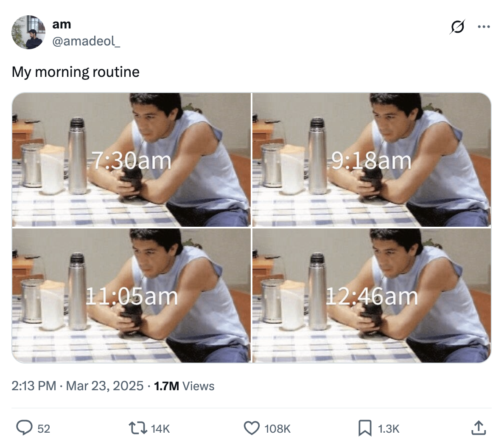
Task: Click the 52 replies count
Action: pos(44,429)
